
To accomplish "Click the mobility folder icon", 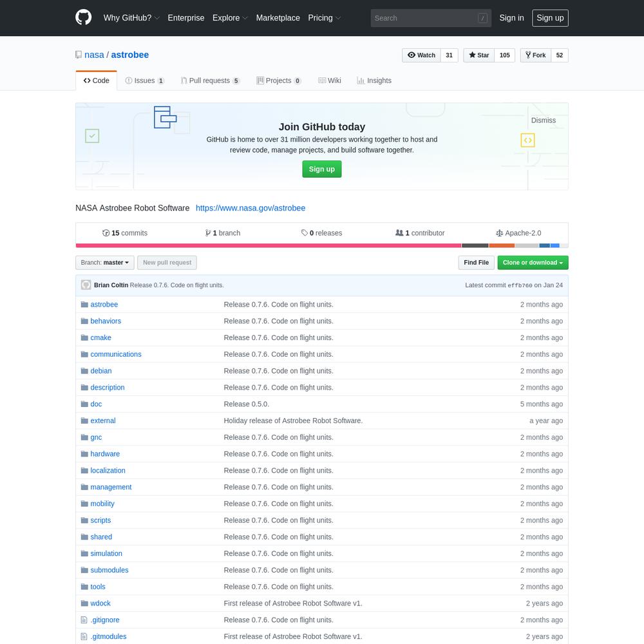I will (x=84, y=504).
